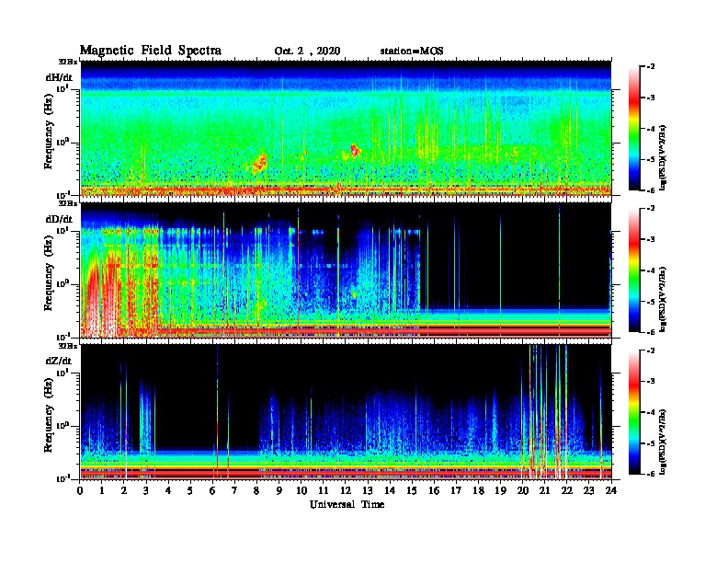Click the -2 tick on dH/dt color bar
Screen dimensions: 728x563
coord(651,67)
